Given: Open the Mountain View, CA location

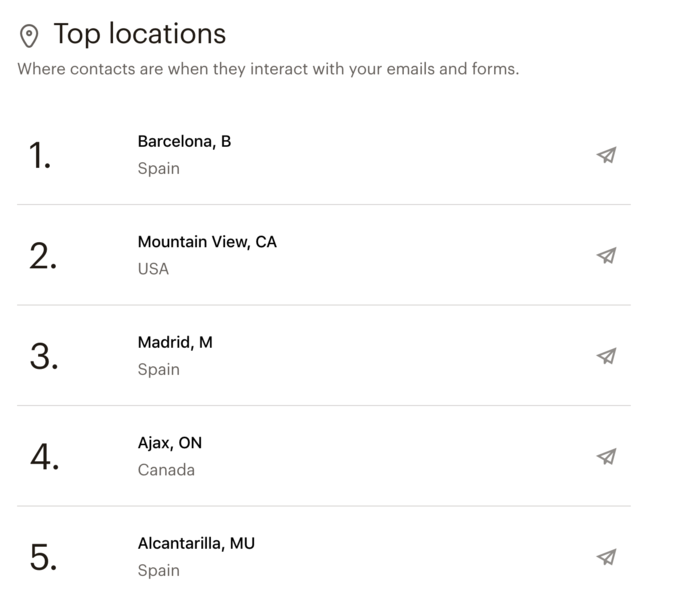Looking at the screenshot, I should 207,242.
